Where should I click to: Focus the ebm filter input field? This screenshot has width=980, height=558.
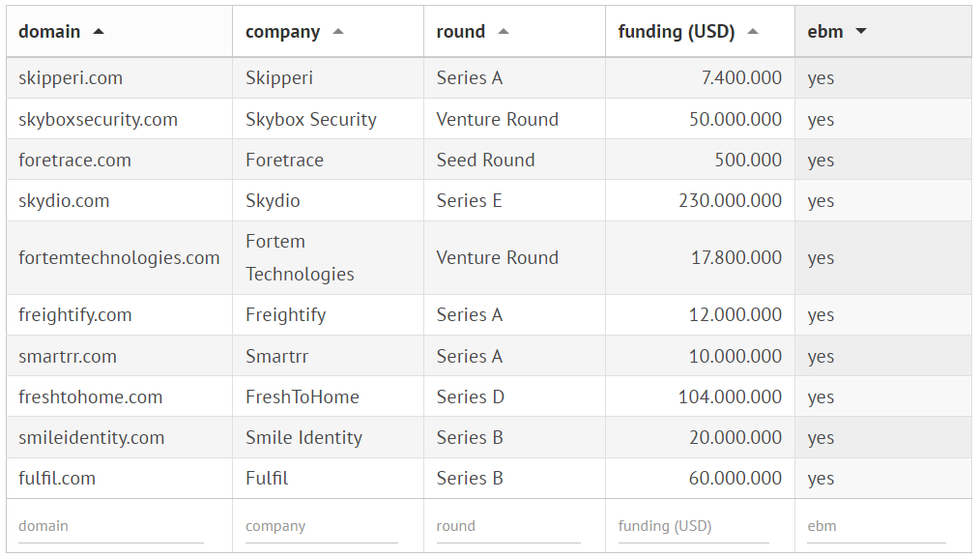click(x=876, y=526)
